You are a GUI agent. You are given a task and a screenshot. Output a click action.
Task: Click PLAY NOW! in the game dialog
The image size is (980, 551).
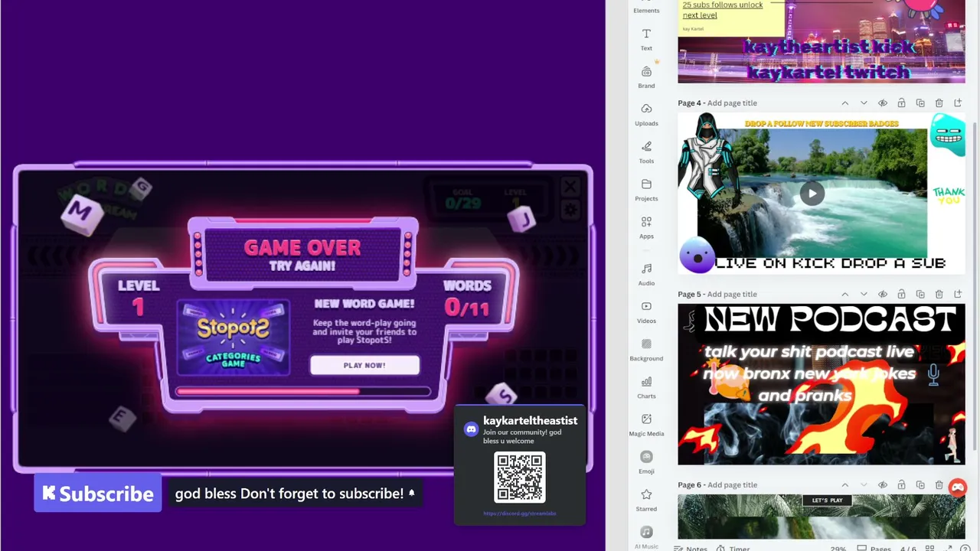364,365
